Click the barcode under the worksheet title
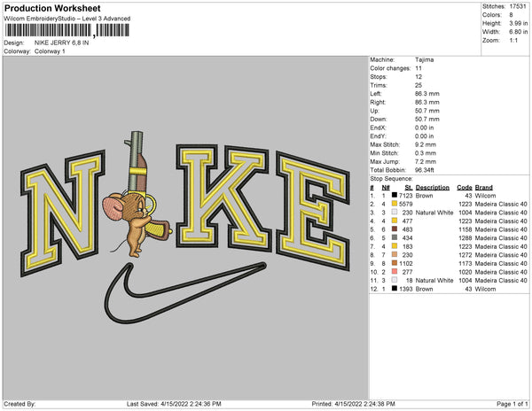 (66, 30)
